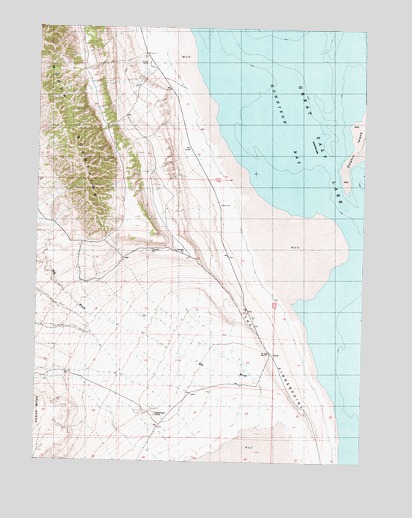The width and height of the screenshot is (412, 518).
Task: Select the GREAT lettering in the water
Action: (x=305, y=100)
